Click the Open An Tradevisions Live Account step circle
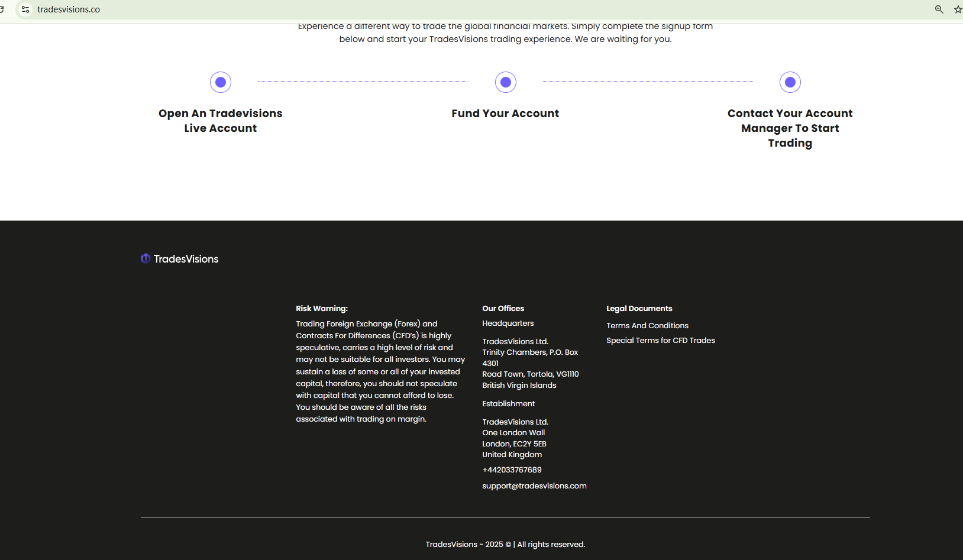 click(221, 82)
